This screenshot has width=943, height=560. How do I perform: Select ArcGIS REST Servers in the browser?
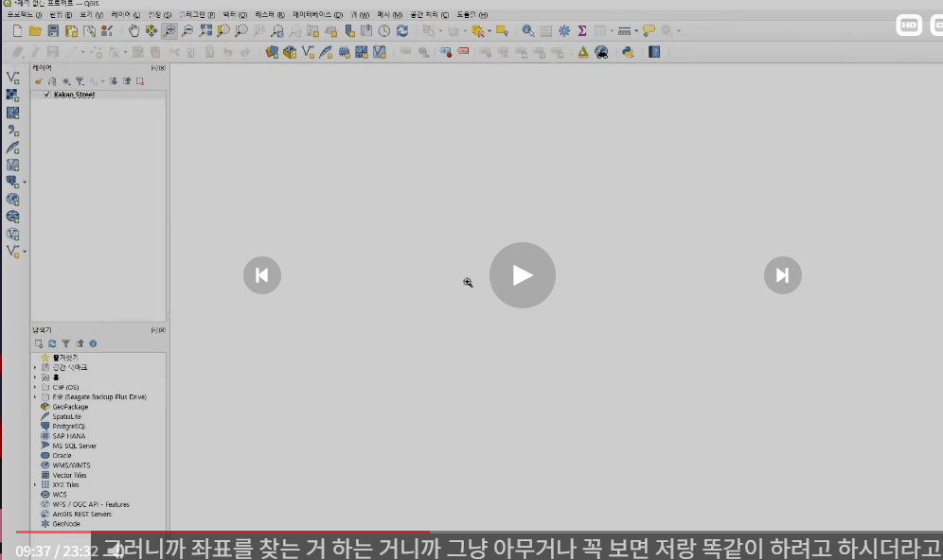point(81,514)
